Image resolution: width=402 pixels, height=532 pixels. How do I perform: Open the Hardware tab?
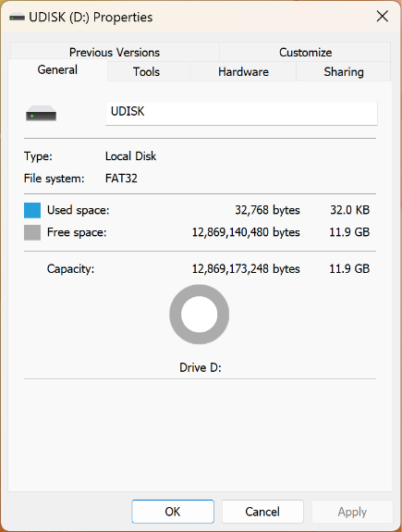pos(243,71)
